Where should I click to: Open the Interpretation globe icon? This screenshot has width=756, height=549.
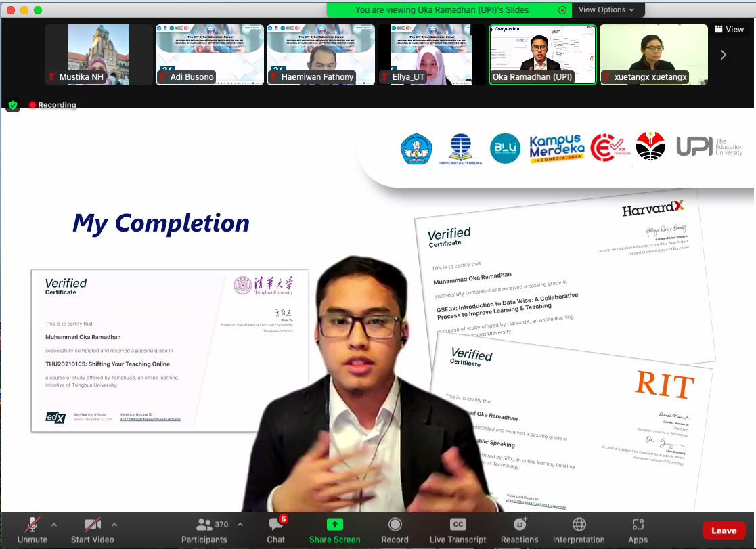(579, 524)
